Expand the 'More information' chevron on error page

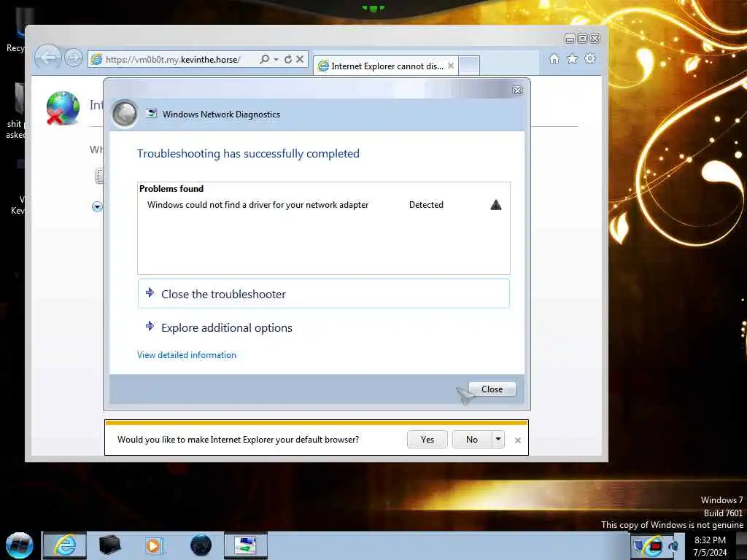pyautogui.click(x=97, y=206)
